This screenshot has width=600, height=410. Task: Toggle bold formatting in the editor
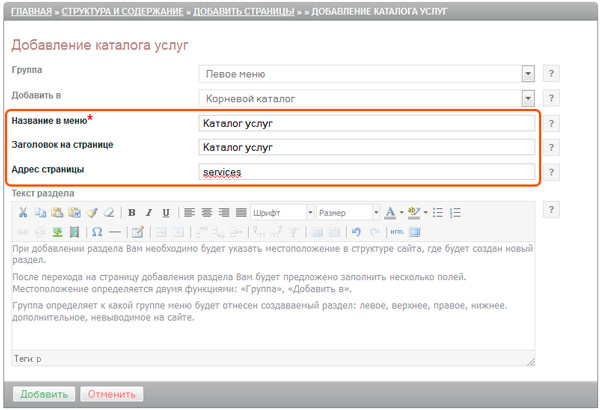click(x=132, y=212)
